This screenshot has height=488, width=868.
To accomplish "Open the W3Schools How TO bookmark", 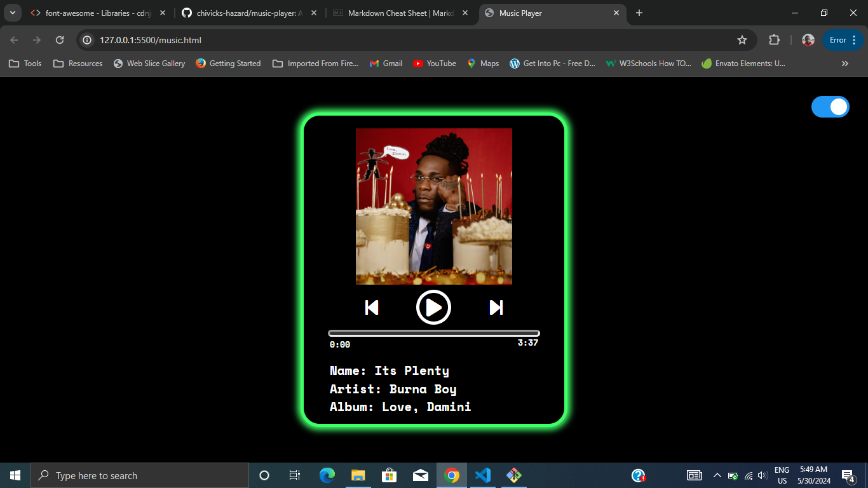I will pos(649,64).
